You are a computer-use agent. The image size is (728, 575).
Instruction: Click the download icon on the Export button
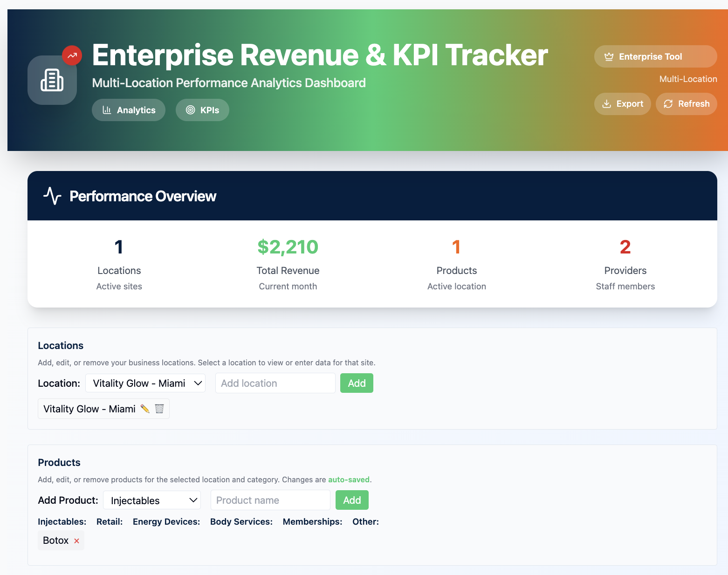click(607, 103)
